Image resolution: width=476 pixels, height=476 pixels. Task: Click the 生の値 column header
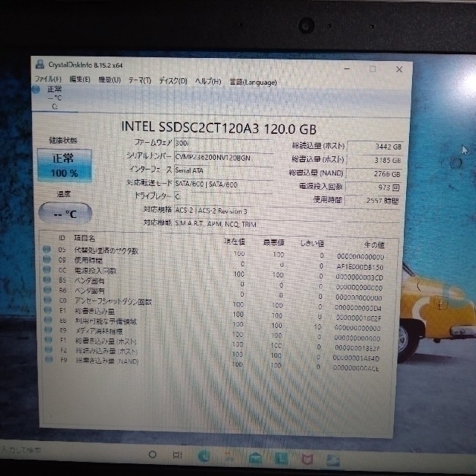click(x=375, y=245)
